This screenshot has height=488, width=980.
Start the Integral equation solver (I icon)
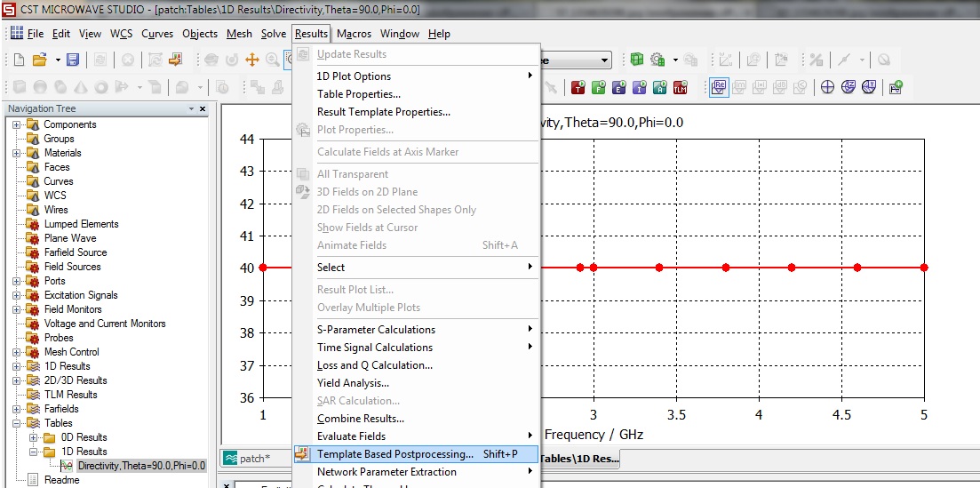click(x=640, y=88)
